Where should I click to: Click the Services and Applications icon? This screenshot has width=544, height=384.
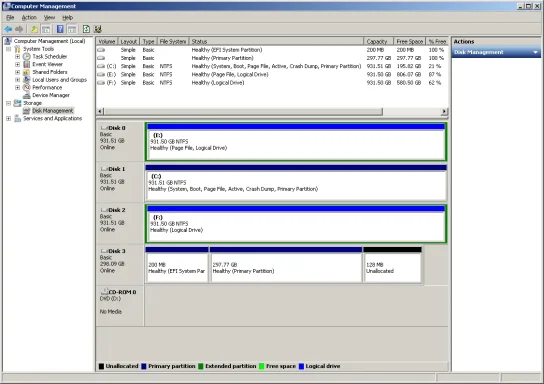(x=17, y=119)
